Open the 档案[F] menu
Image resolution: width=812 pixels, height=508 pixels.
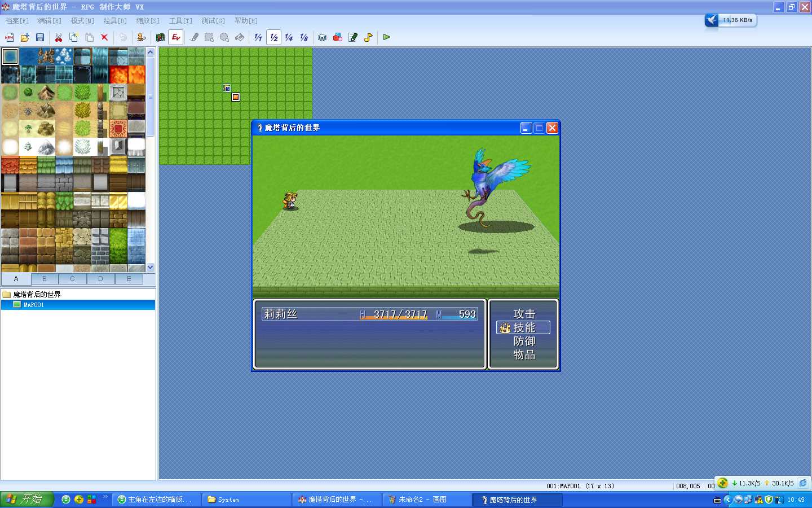17,21
